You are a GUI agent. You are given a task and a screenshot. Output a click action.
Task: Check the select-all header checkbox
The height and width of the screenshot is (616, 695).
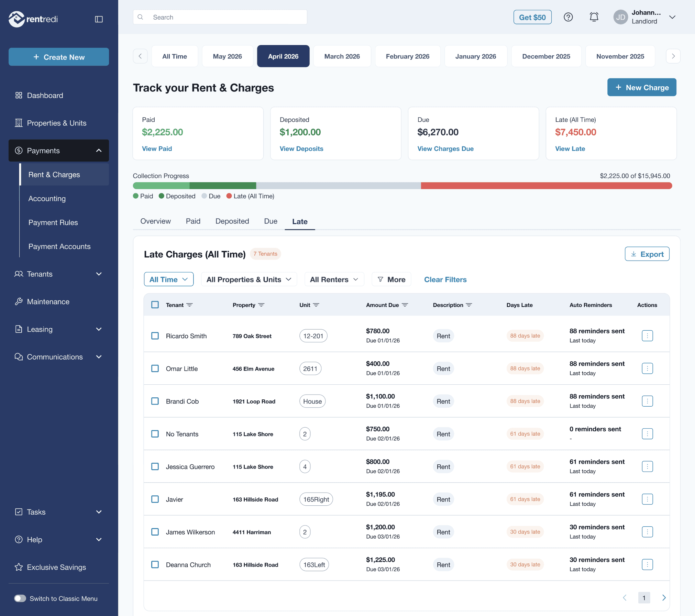(155, 305)
